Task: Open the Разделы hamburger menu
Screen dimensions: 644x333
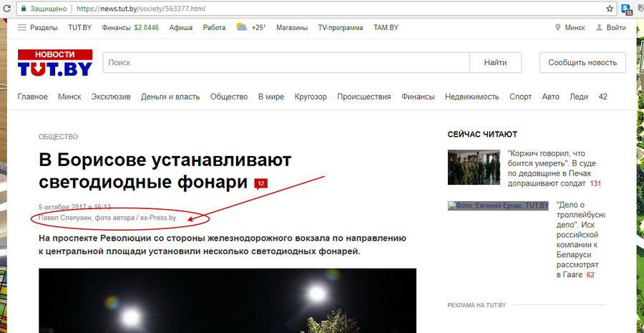Action: [x=22, y=27]
